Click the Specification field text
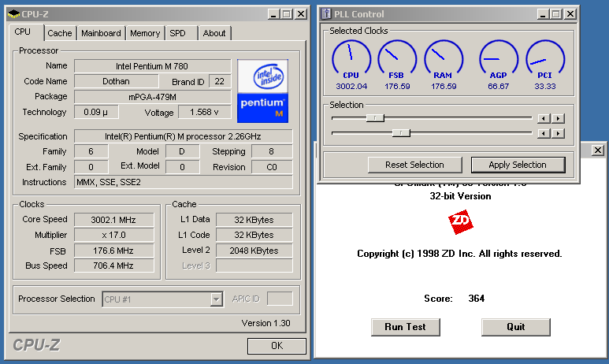This screenshot has width=609, height=364. tap(183, 136)
